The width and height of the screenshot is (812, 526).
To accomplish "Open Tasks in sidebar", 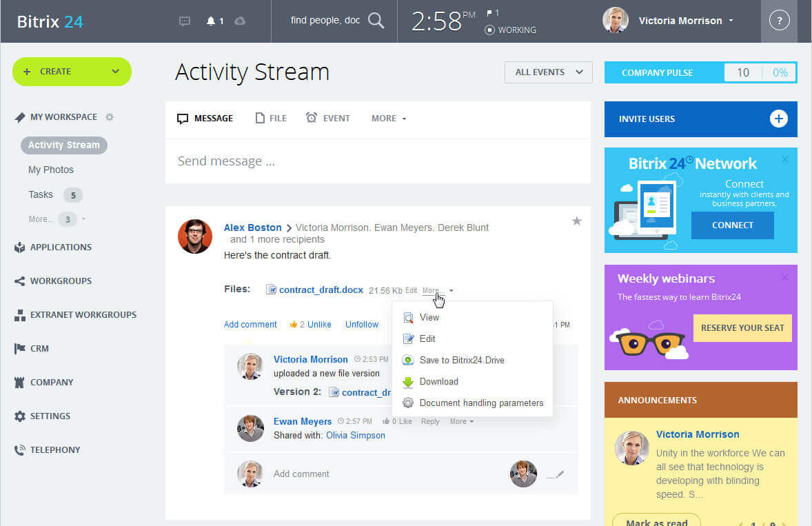I will tap(41, 194).
